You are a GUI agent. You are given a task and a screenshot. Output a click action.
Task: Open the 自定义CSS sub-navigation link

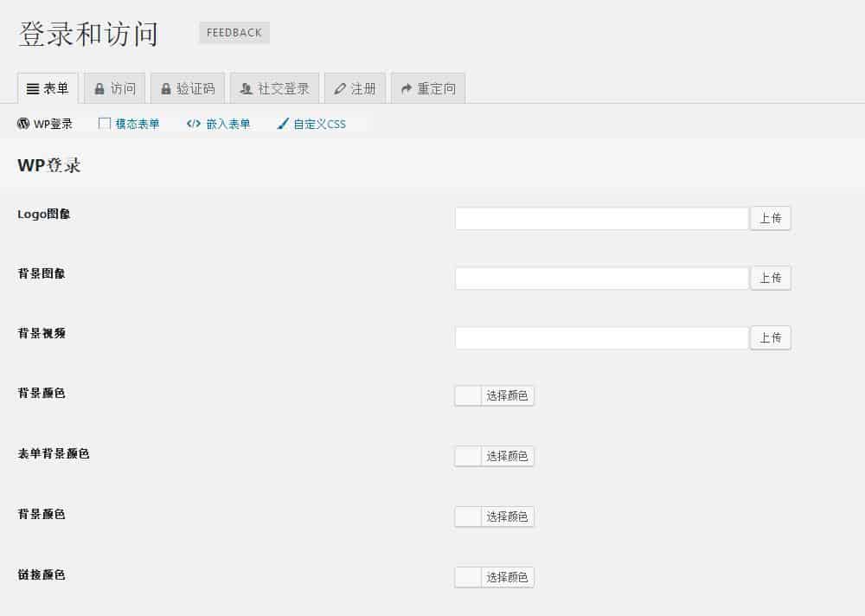click(319, 124)
